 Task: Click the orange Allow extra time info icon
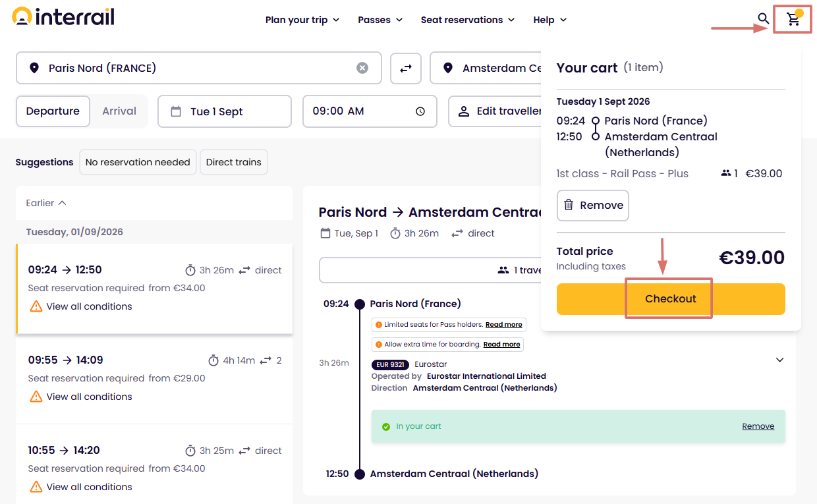(379, 345)
